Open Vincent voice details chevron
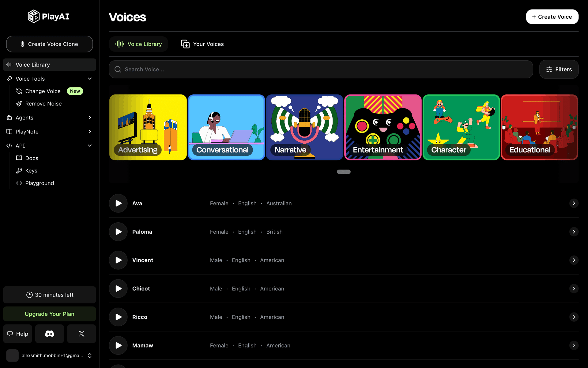 574,260
